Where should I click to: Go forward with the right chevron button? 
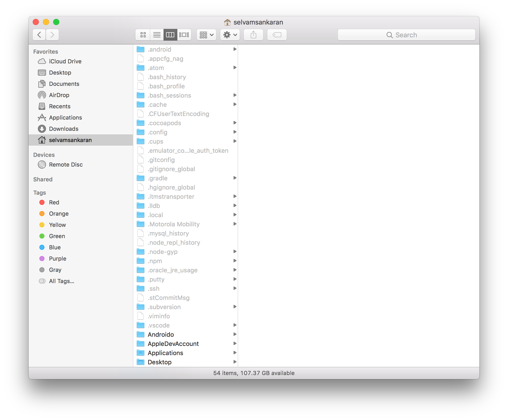click(x=52, y=35)
